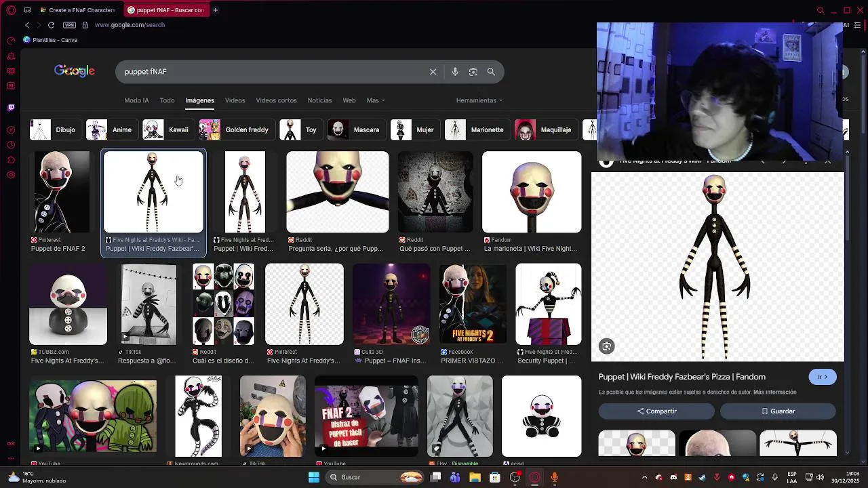The image size is (868, 488).
Task: Click the site lock icon
Action: click(85, 25)
